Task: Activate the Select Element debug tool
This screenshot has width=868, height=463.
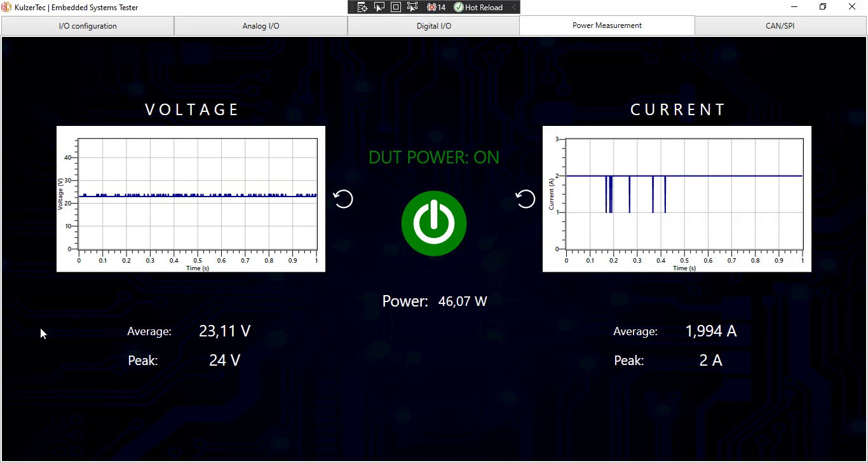Action: [379, 7]
